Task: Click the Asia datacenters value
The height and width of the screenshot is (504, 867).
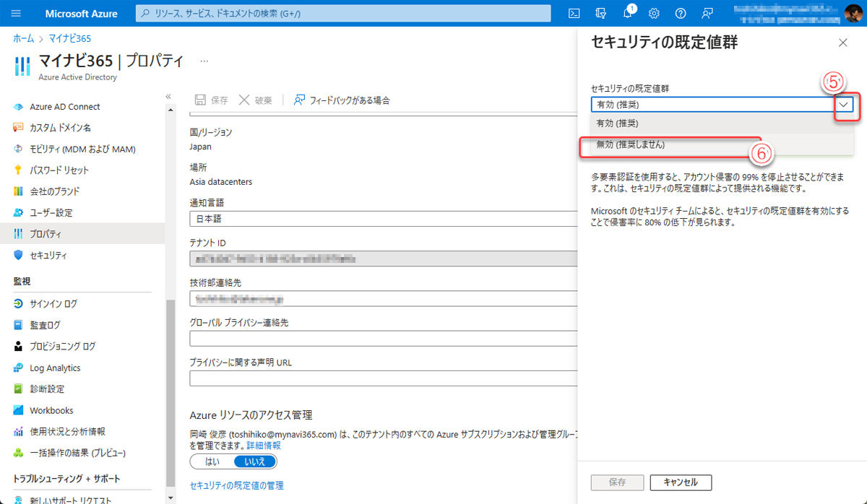Action: point(221,182)
